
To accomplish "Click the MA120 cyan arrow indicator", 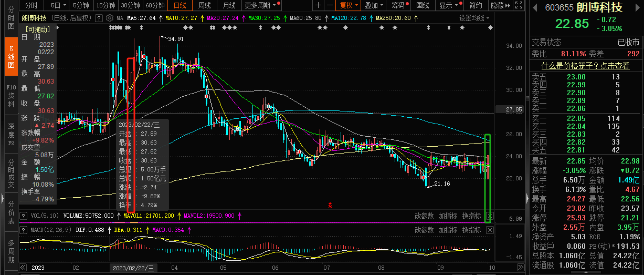I will 371,18.
